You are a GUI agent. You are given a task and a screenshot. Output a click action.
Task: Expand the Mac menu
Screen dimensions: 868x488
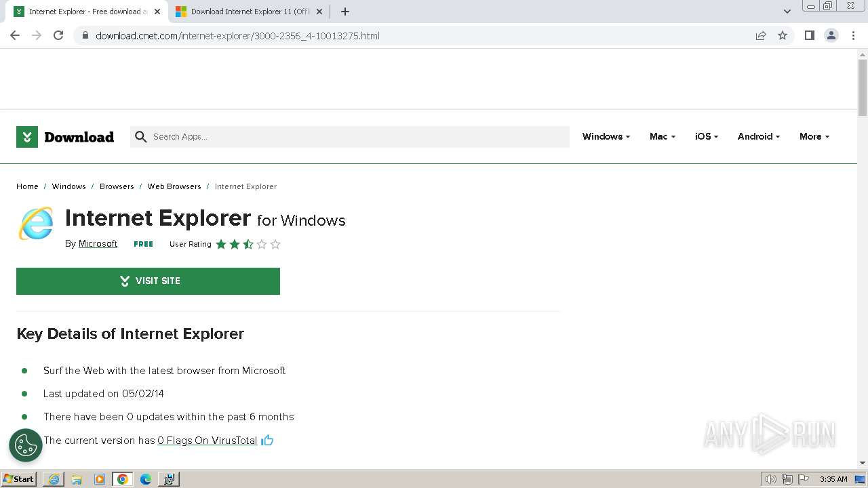tap(662, 136)
